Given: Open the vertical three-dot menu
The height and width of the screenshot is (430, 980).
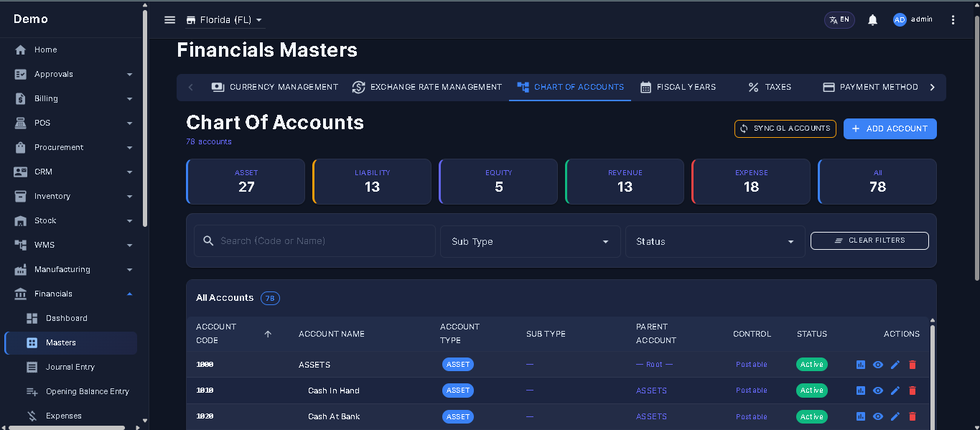Looking at the screenshot, I should (953, 20).
